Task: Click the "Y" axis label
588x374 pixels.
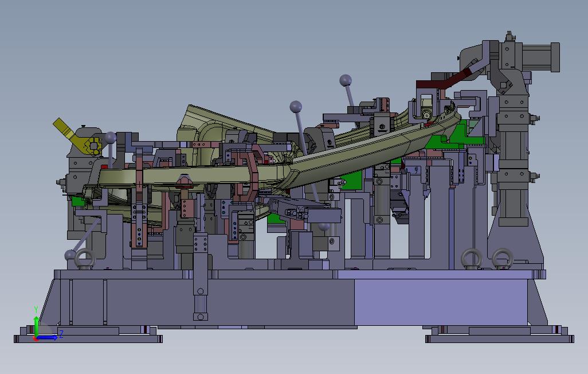Action: click(36, 310)
